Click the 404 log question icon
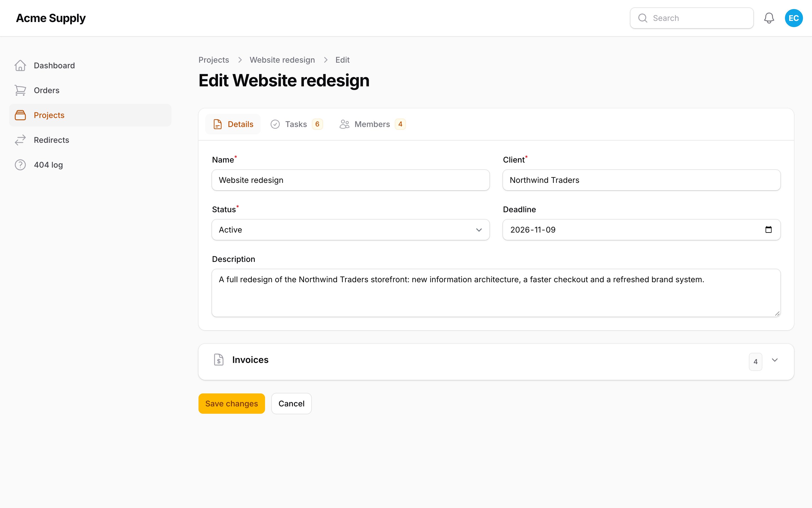Image resolution: width=812 pixels, height=508 pixels. click(20, 165)
